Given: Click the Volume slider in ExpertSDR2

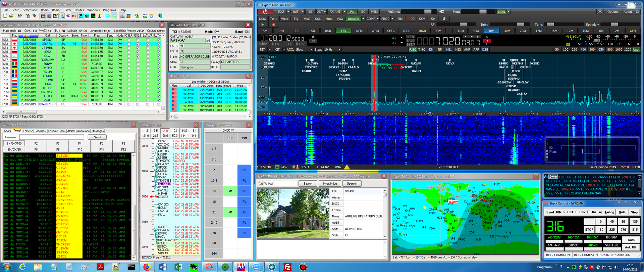Looking at the screenshot, I should coord(419,12).
